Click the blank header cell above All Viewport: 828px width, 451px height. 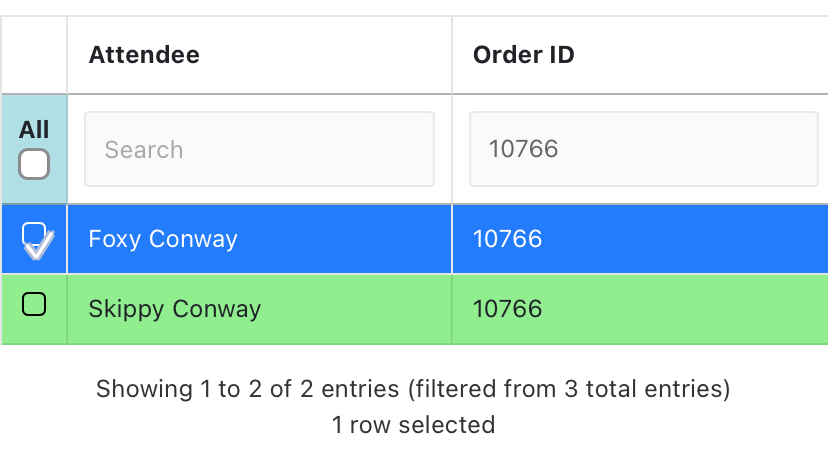pyautogui.click(x=34, y=55)
